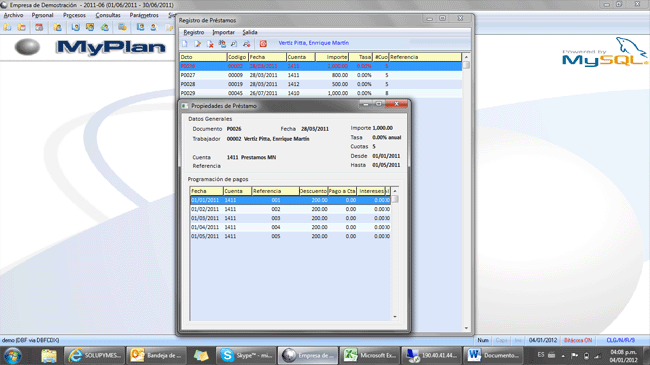Switch to Internet Explorer SOLUPYMES window
The height and width of the screenshot is (365, 650).
coord(95,355)
